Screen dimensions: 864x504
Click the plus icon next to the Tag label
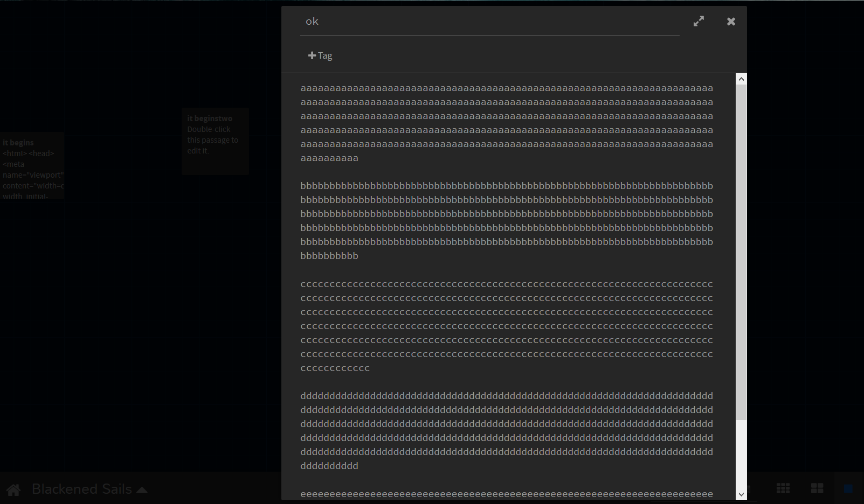(x=312, y=55)
